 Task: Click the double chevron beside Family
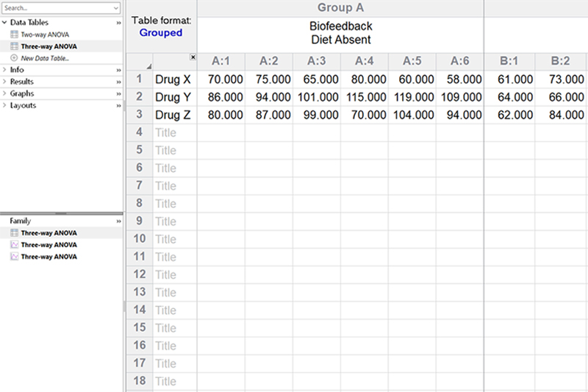pyautogui.click(x=118, y=221)
